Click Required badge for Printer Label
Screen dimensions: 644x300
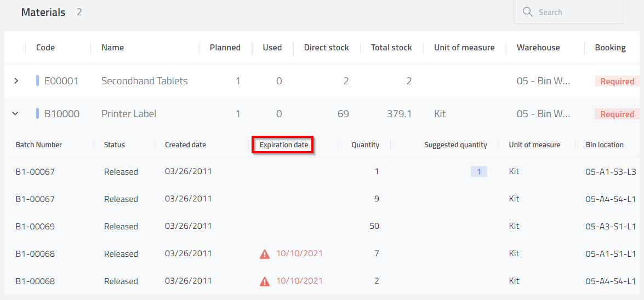617,114
